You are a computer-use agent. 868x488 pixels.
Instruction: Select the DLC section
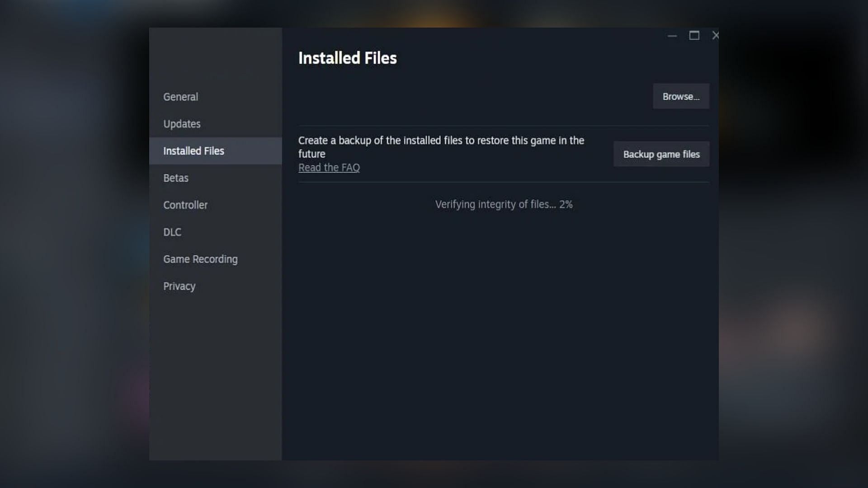pyautogui.click(x=172, y=232)
